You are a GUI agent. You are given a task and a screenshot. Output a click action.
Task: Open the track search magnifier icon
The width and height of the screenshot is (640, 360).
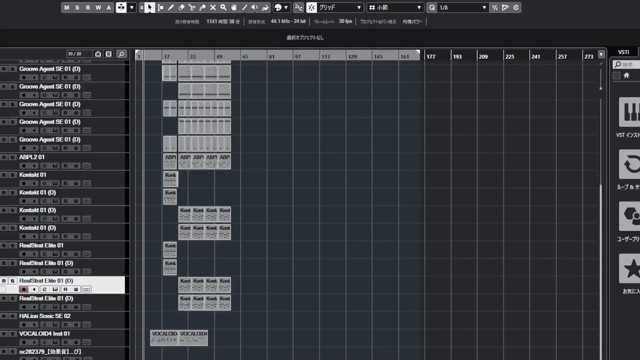(x=121, y=54)
